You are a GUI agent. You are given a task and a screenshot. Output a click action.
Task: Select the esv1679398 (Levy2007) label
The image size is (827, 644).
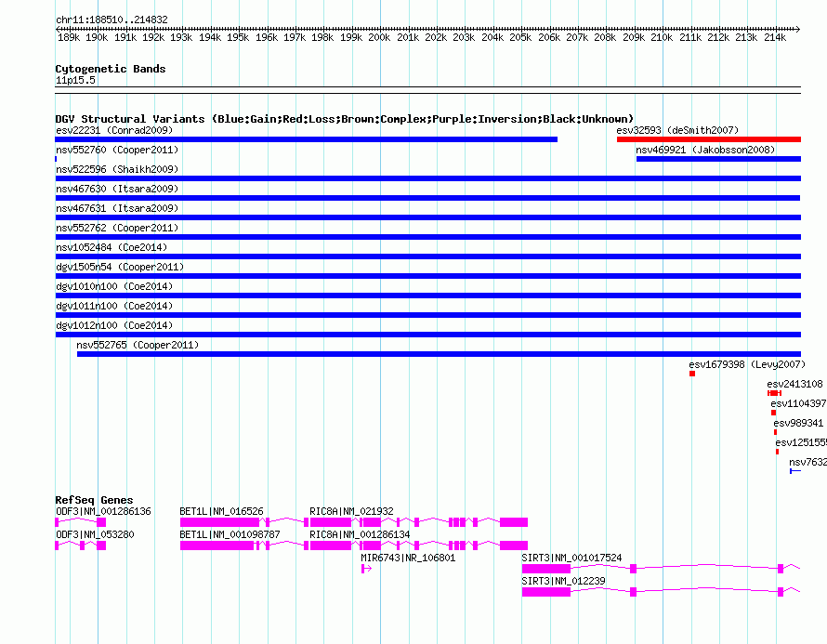(747, 364)
